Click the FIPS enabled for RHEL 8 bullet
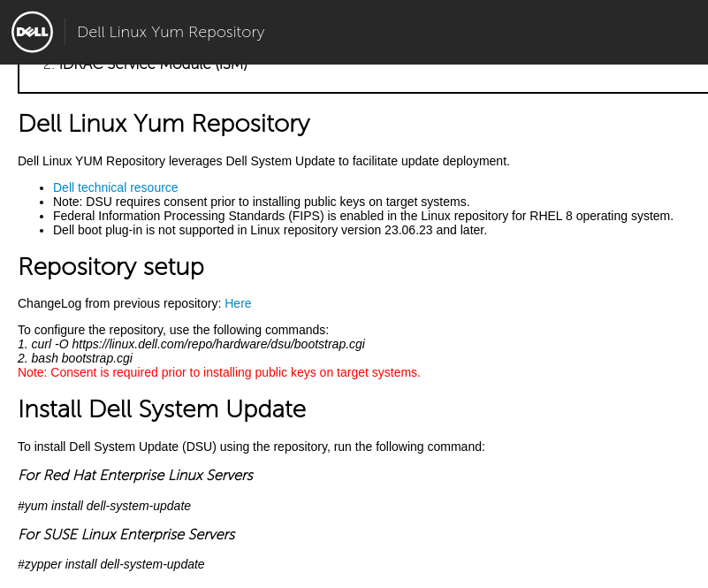The height and width of the screenshot is (588, 708). coord(363,216)
